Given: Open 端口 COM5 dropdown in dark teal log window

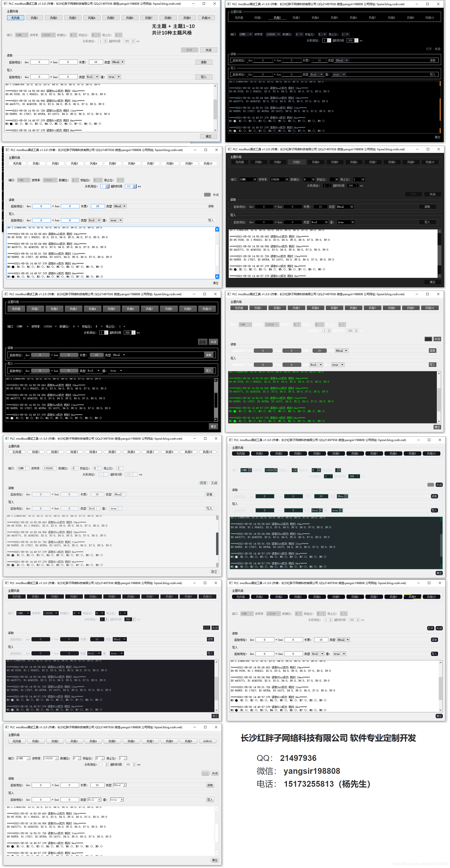Looking at the screenshot, I should (246, 470).
